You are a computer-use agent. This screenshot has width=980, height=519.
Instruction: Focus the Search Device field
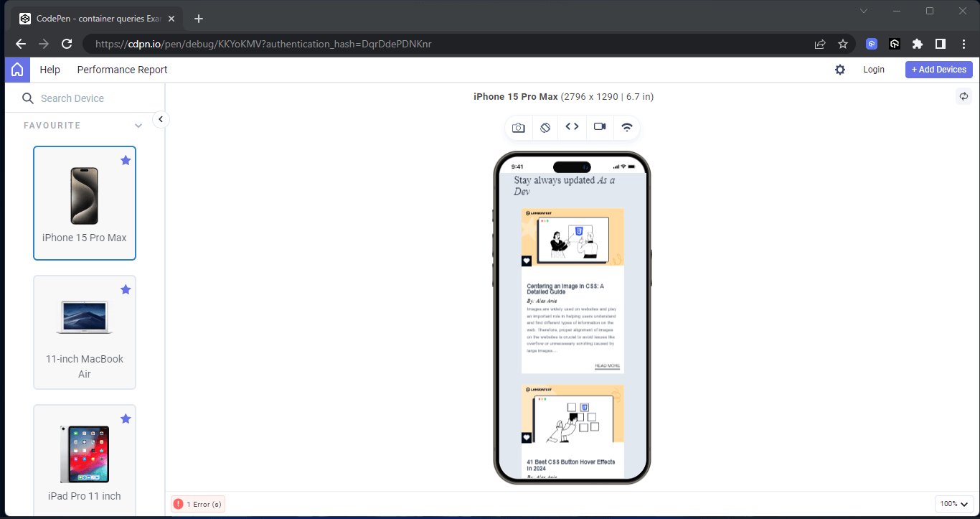(x=86, y=98)
